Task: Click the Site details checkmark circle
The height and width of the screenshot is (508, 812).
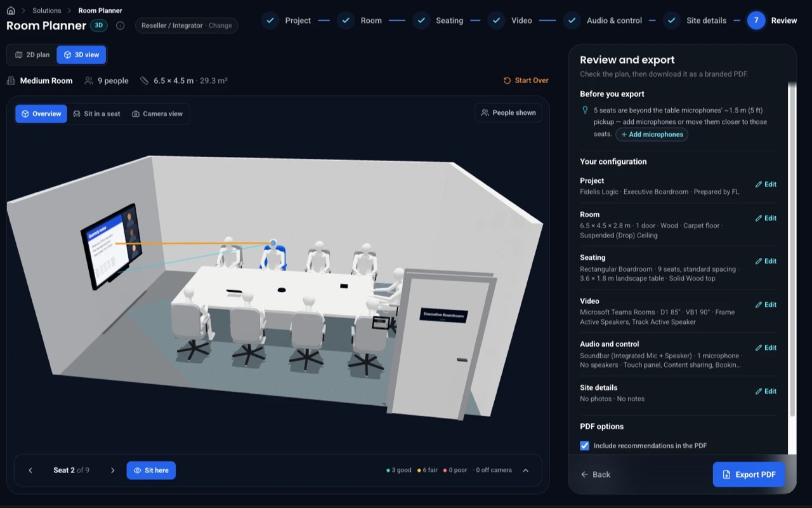Action: coord(672,20)
